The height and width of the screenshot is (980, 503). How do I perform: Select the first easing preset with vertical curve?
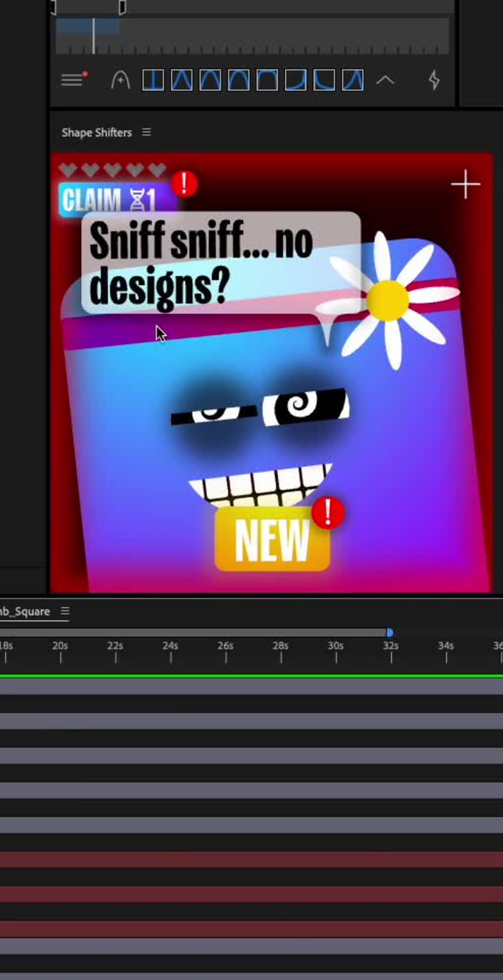pyautogui.click(x=153, y=80)
